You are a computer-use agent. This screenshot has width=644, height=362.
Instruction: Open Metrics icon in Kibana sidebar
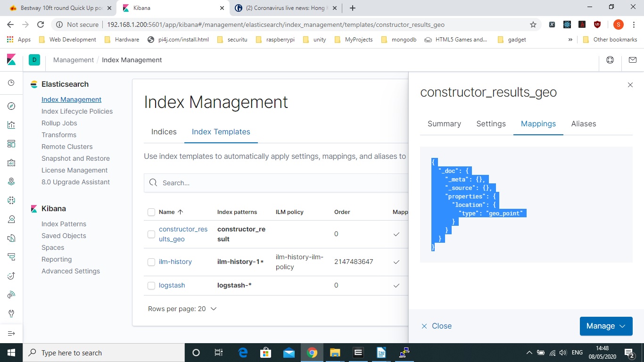[11, 219]
